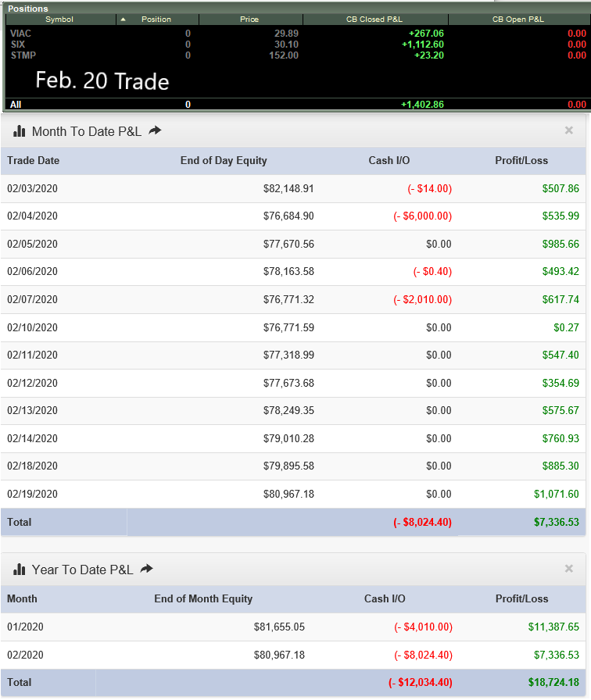The image size is (591, 700).
Task: Click the share arrow next to Year To Date P&L
Action: pos(146,569)
